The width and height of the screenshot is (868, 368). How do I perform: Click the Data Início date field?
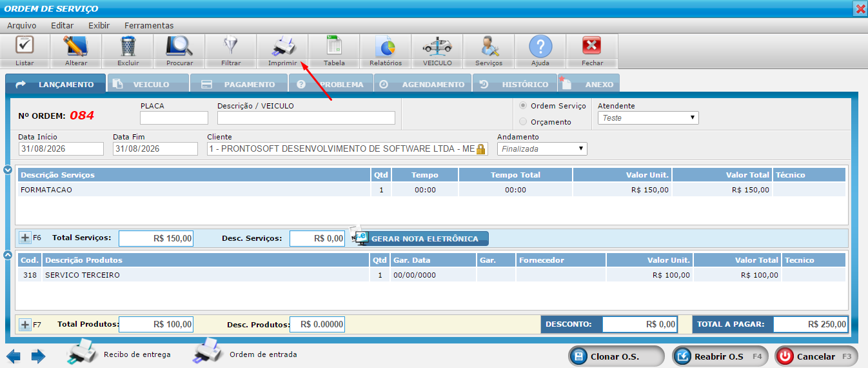(x=61, y=148)
